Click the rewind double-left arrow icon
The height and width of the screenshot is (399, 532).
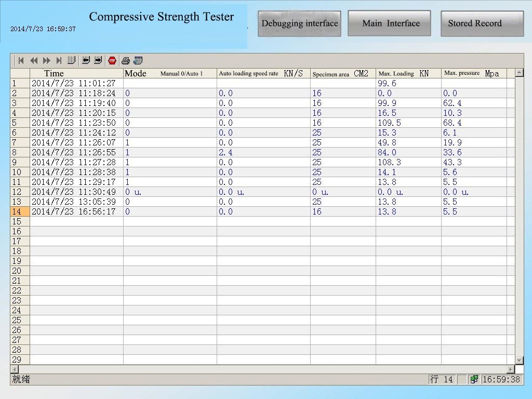click(x=34, y=61)
